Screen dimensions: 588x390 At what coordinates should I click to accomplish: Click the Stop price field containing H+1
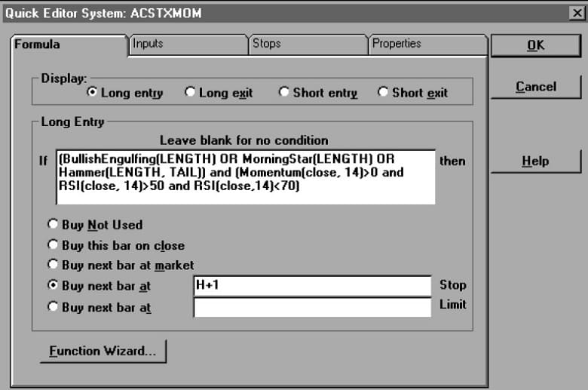point(312,286)
